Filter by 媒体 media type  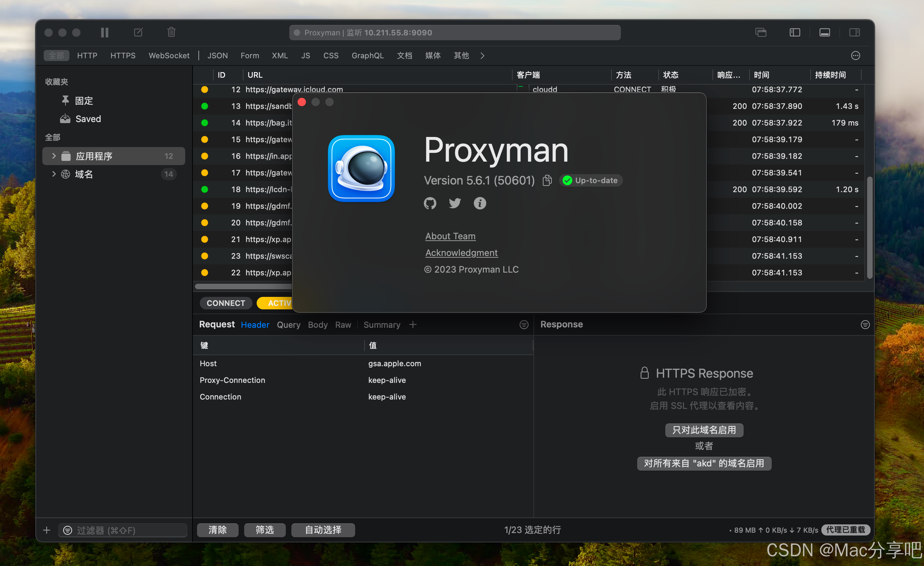click(x=433, y=55)
